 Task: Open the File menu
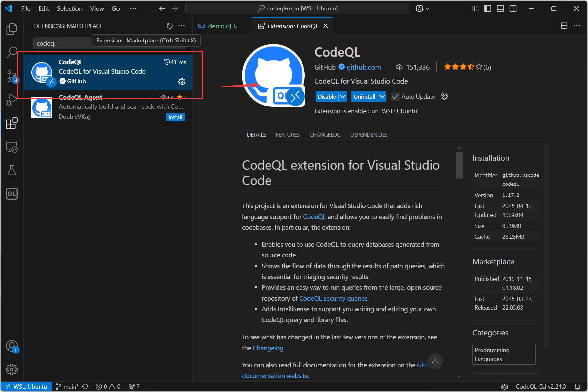(x=26, y=9)
